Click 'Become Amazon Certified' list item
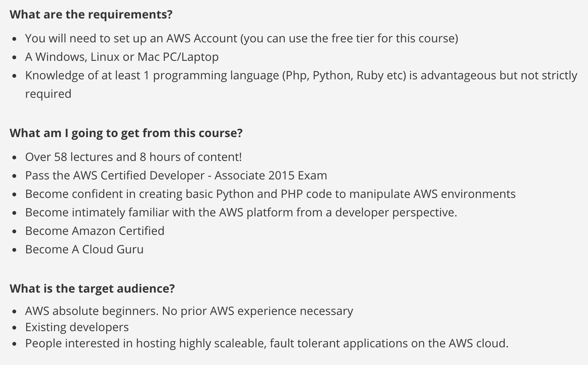This screenshot has height=365, width=588. [x=95, y=231]
